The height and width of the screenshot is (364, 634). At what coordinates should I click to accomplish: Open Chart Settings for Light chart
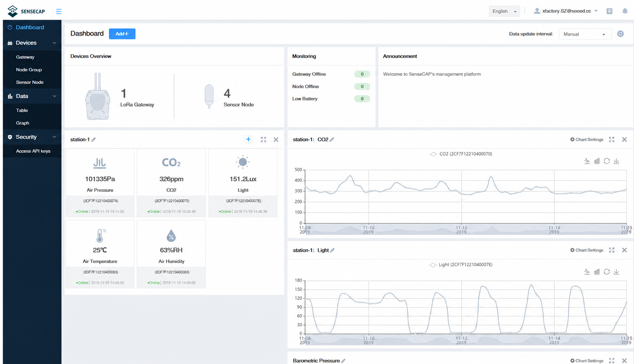[586, 250]
